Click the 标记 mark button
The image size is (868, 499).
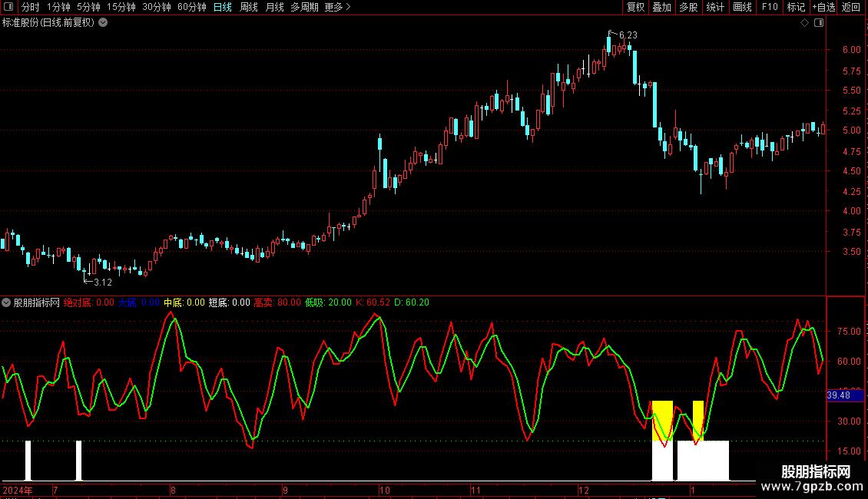796,7
